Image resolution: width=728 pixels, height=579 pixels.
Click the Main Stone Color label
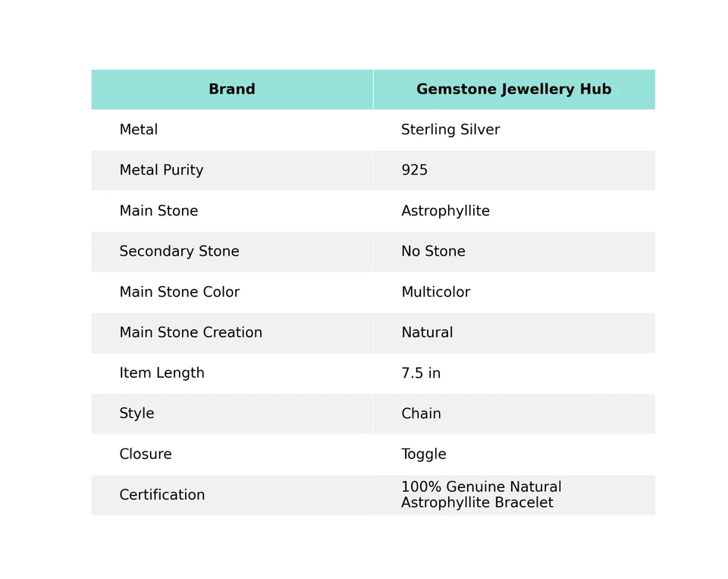pyautogui.click(x=179, y=292)
